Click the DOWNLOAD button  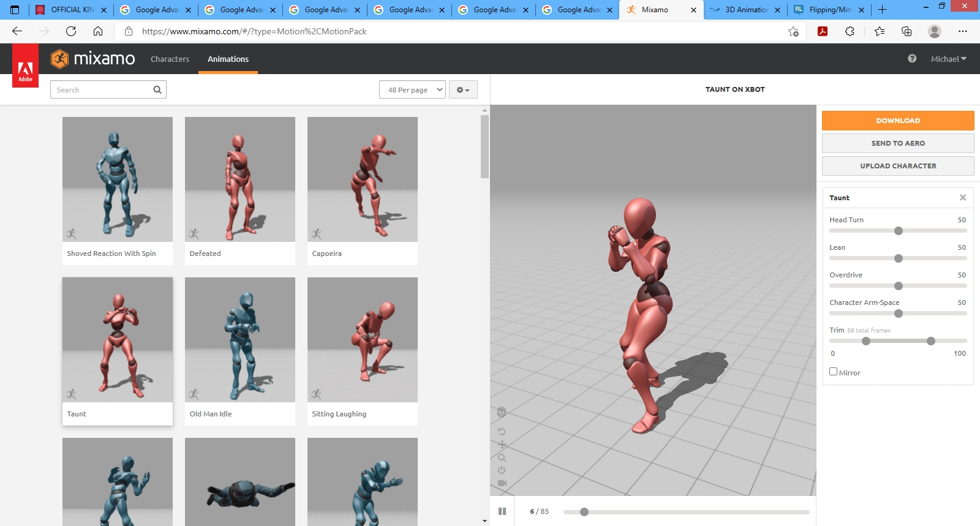(x=898, y=121)
